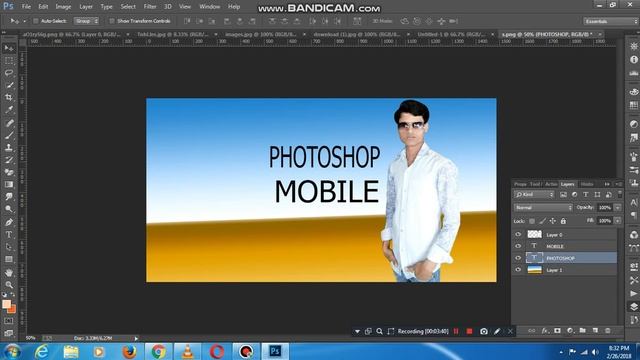640x360 pixels.
Task: Select the Eraser tool
Action: pyautogui.click(x=9, y=172)
